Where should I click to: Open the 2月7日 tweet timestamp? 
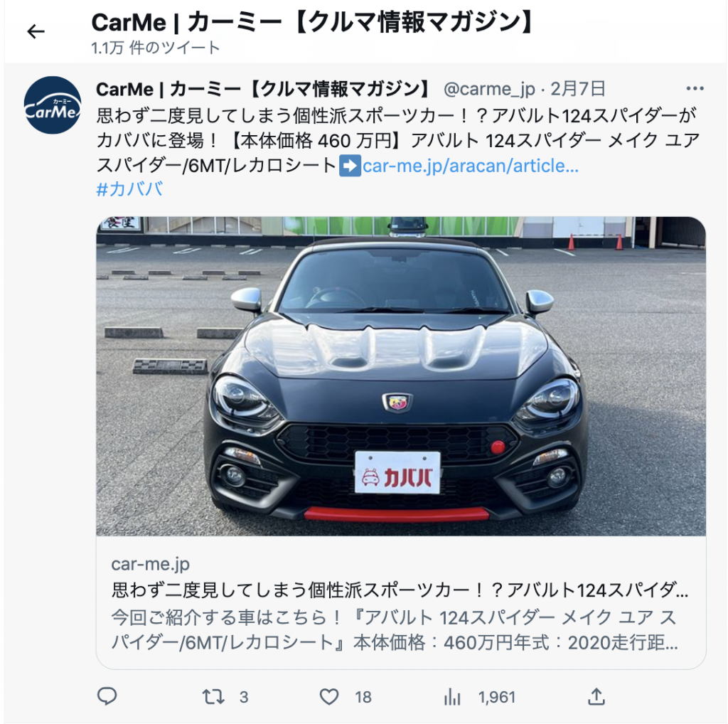click(578, 88)
